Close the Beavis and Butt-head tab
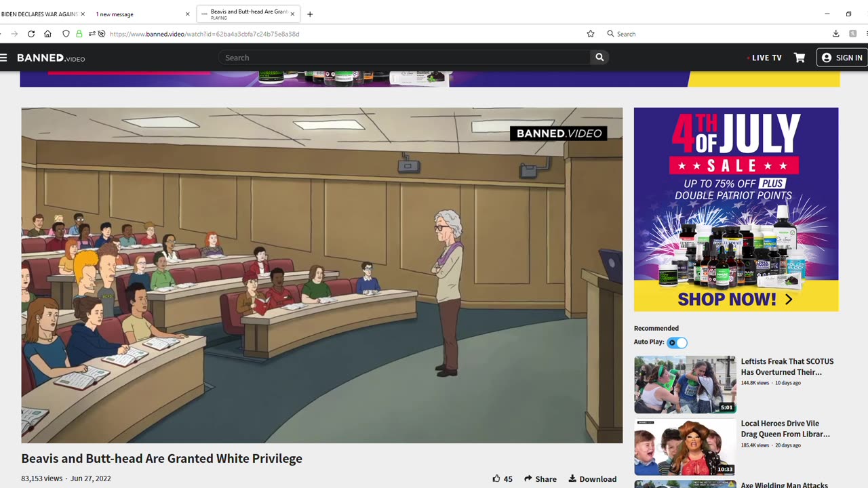868x488 pixels. 293,14
